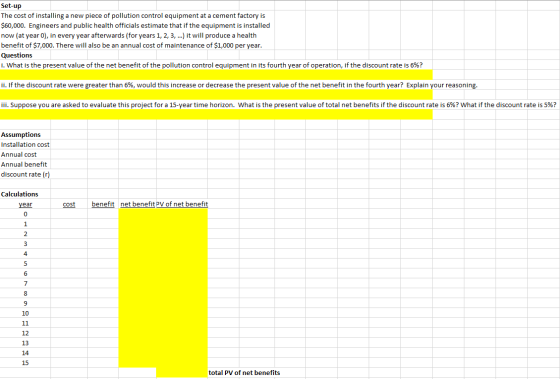Click the 'net benefit' column header
This screenshot has height=379, width=560.
[x=138, y=204]
